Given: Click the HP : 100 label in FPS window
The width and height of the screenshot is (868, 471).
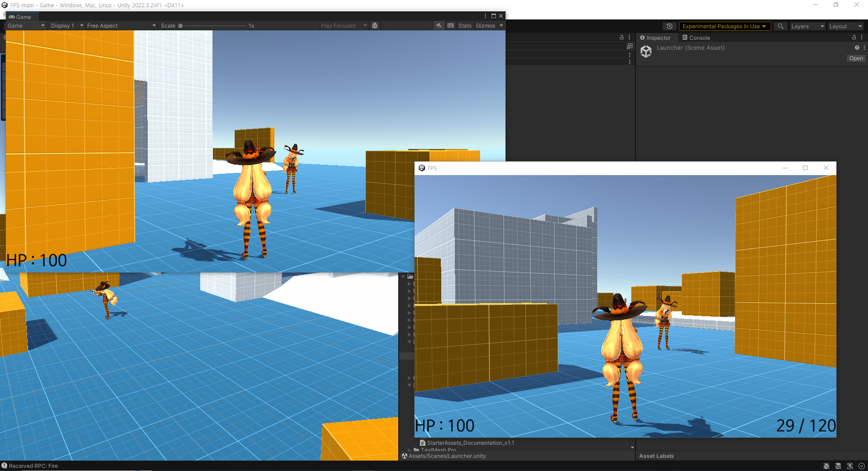Looking at the screenshot, I should pyautogui.click(x=445, y=426).
